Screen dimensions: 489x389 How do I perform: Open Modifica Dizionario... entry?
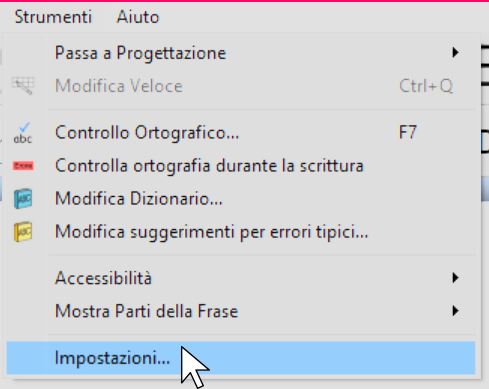pyautogui.click(x=241, y=199)
